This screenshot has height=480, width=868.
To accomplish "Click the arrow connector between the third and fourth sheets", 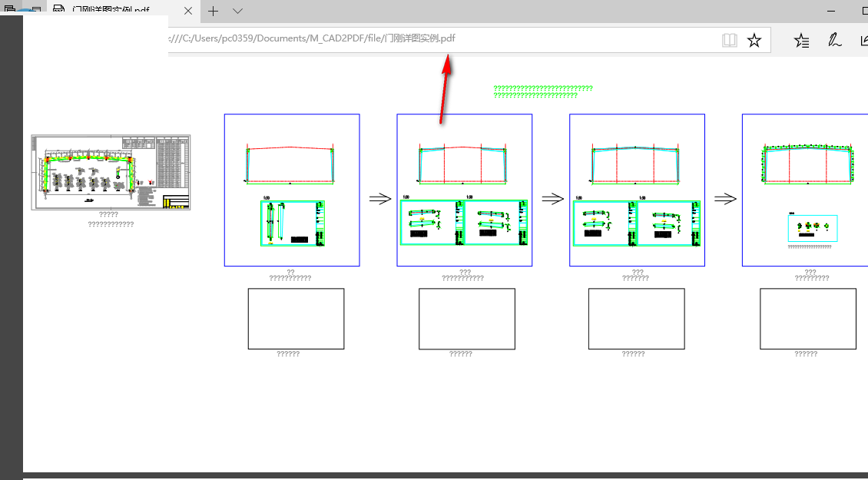I will 724,197.
